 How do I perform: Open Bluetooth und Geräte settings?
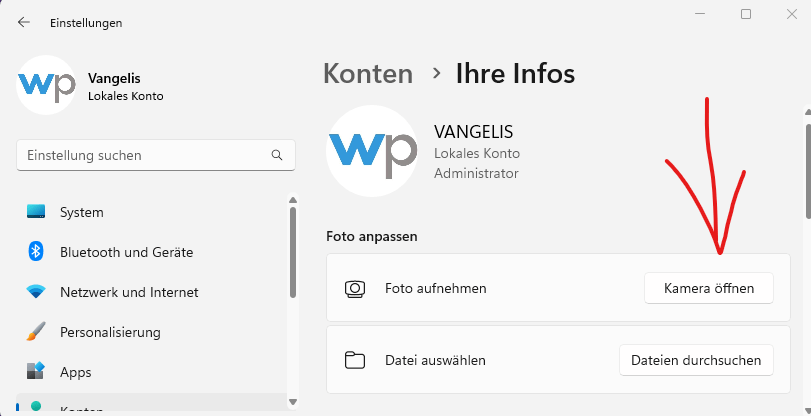(126, 252)
